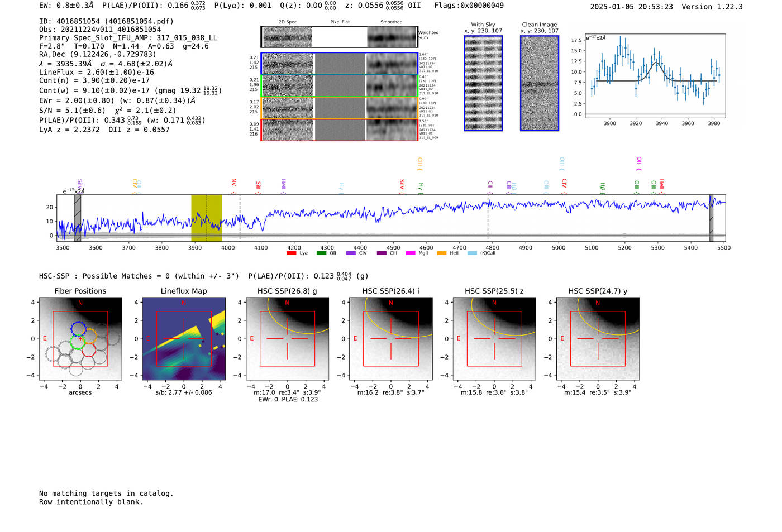782x532 pixels.
Task: Click the orange CIII label above the spectrum
Action: click(420, 164)
